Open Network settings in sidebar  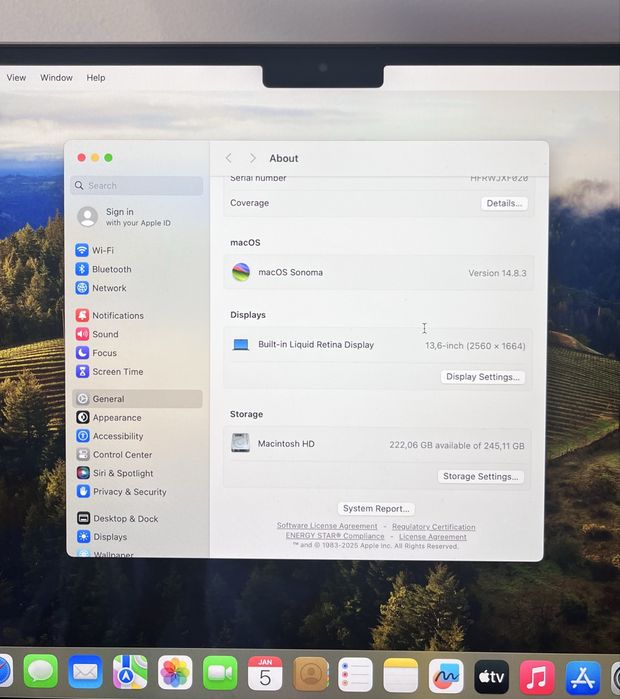point(101,288)
